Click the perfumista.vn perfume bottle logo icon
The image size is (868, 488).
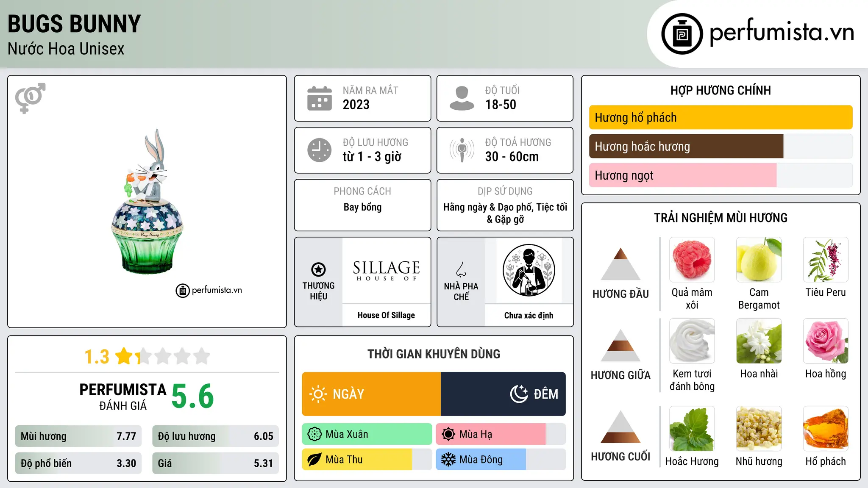point(682,34)
